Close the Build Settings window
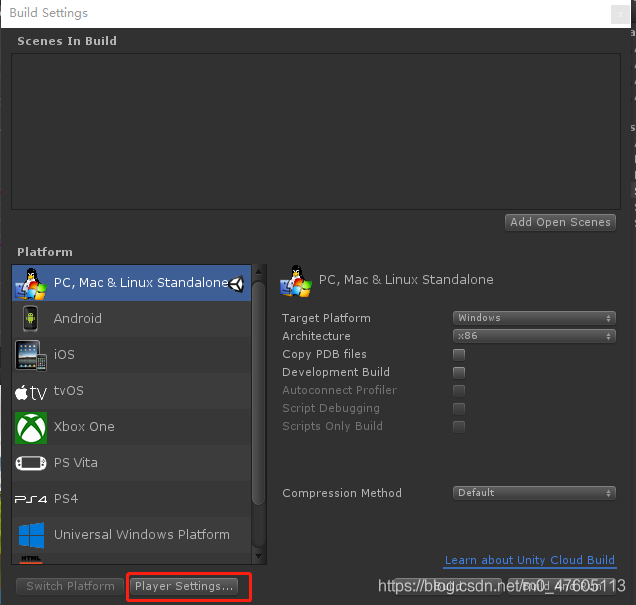Viewport: 636px width, 605px height. [620, 15]
